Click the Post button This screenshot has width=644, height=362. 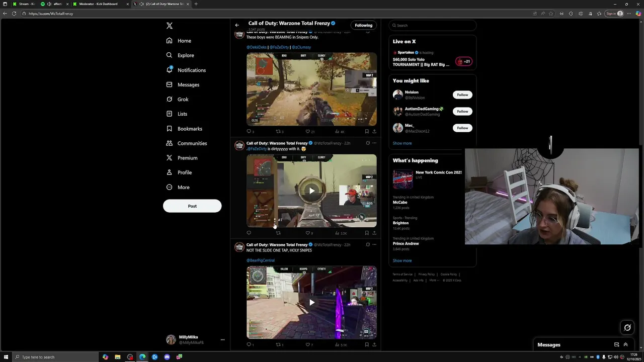tap(192, 206)
